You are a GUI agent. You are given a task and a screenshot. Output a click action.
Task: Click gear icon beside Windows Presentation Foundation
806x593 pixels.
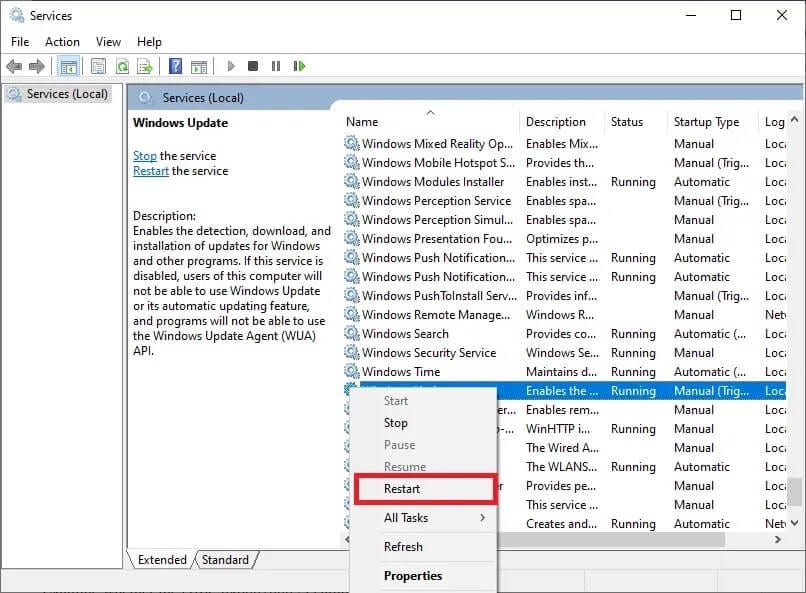click(352, 238)
